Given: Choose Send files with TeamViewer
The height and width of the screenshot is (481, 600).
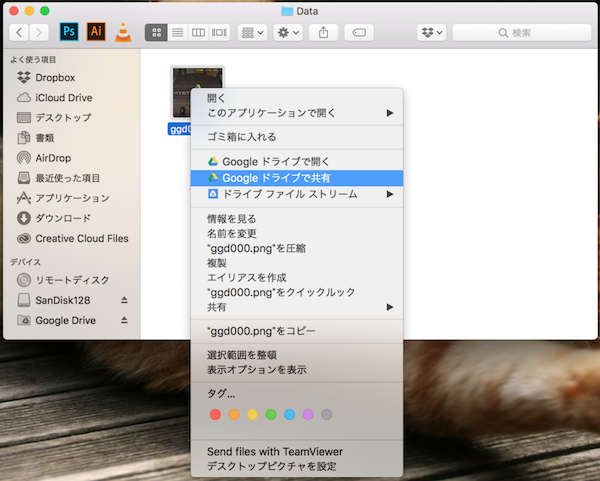Looking at the screenshot, I should point(297,452).
